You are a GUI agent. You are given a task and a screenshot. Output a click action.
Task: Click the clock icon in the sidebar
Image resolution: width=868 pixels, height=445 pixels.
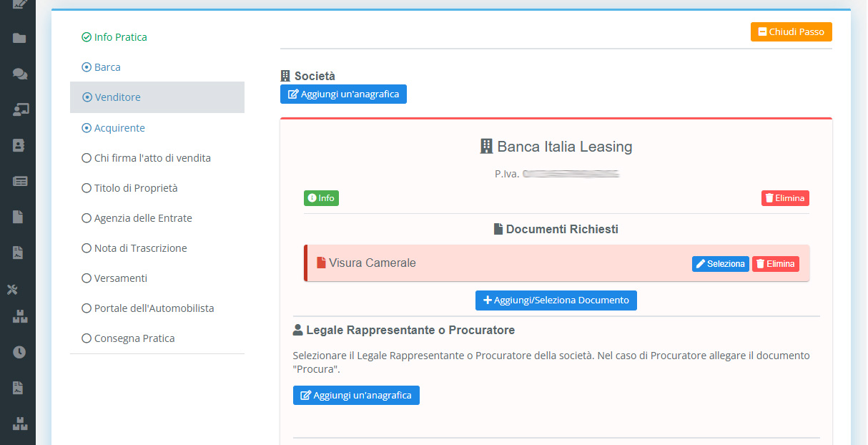tap(19, 352)
